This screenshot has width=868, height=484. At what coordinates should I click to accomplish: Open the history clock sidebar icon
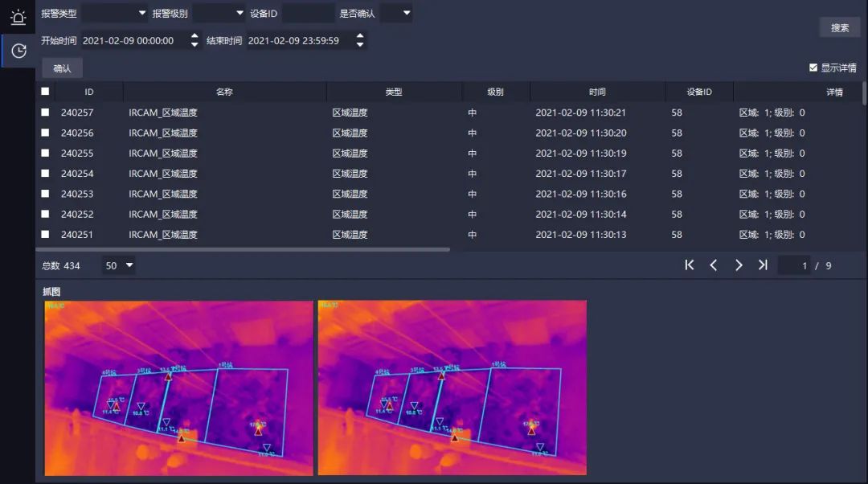click(x=18, y=51)
